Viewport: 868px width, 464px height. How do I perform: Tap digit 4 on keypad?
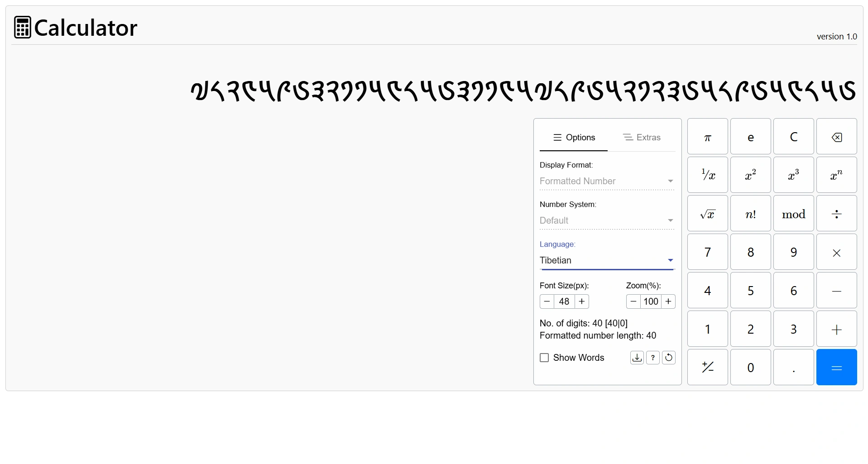pyautogui.click(x=707, y=291)
